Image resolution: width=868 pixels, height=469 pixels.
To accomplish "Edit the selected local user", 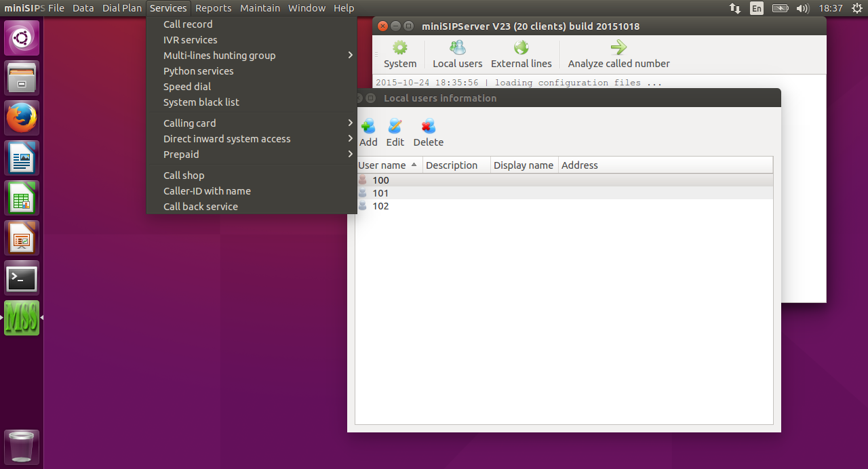I will tap(395, 133).
